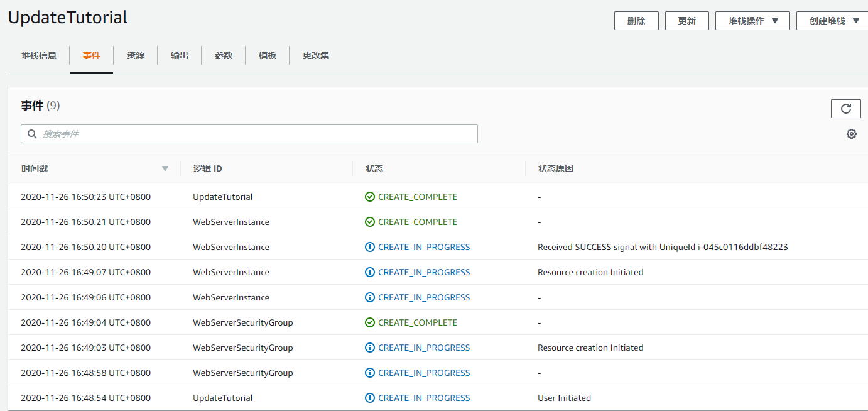This screenshot has height=411, width=868.
Task: Click the search magnifier icon
Action: pyautogui.click(x=33, y=134)
